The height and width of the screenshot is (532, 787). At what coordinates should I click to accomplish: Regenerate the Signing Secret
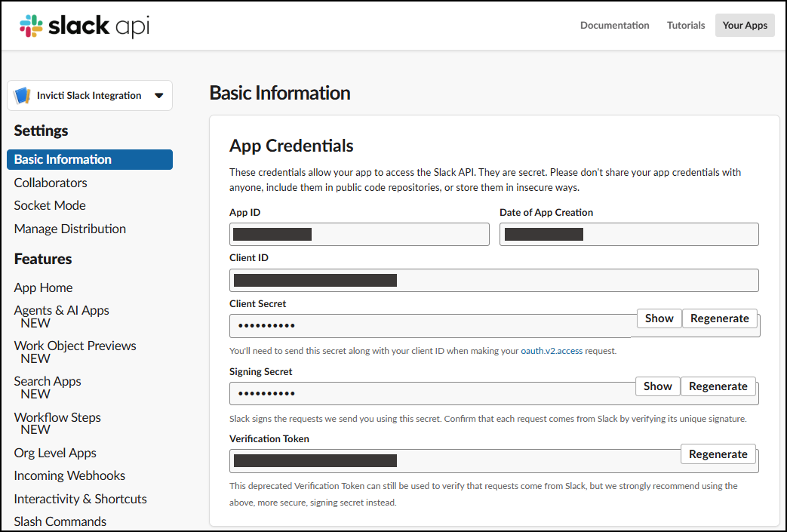click(x=718, y=386)
